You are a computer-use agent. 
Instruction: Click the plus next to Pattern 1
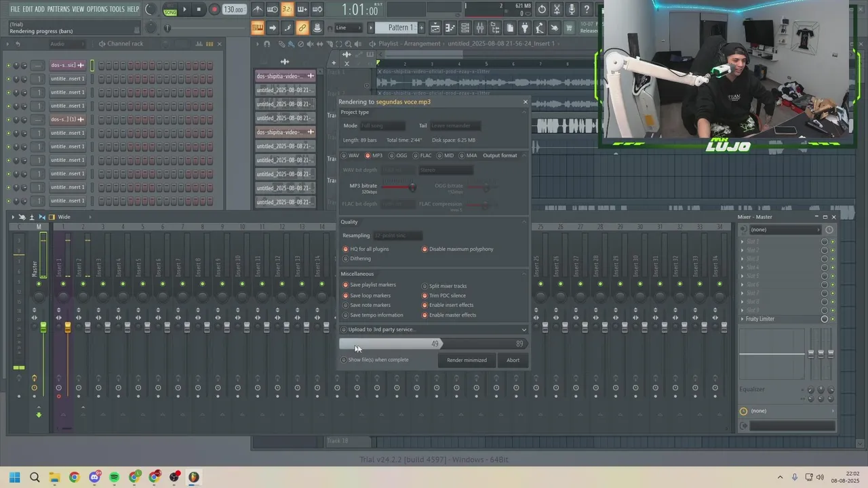[421, 28]
